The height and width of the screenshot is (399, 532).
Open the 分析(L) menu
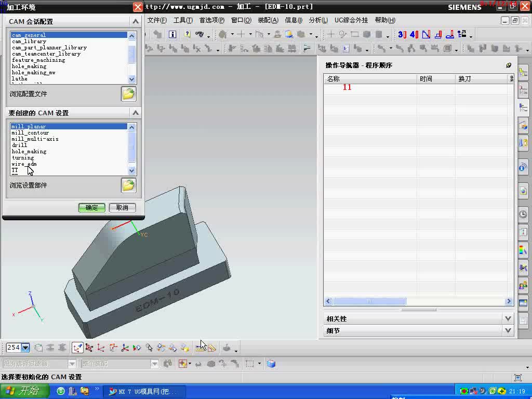coord(318,20)
